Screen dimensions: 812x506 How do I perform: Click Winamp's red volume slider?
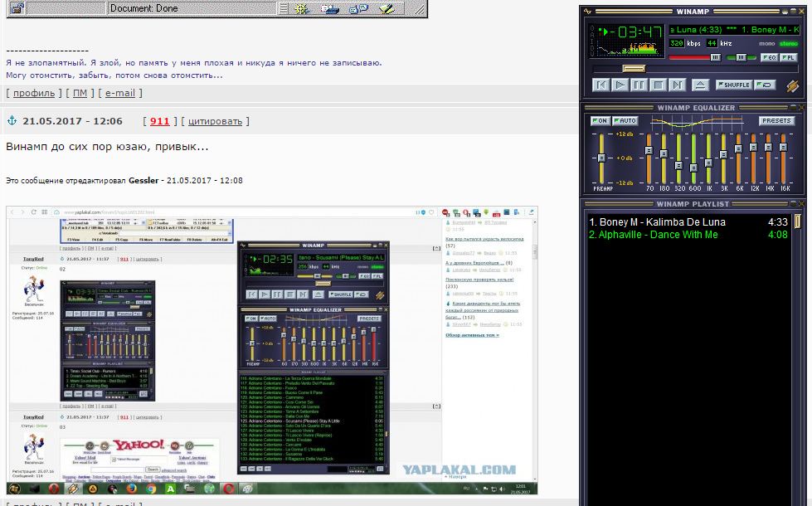coord(694,57)
